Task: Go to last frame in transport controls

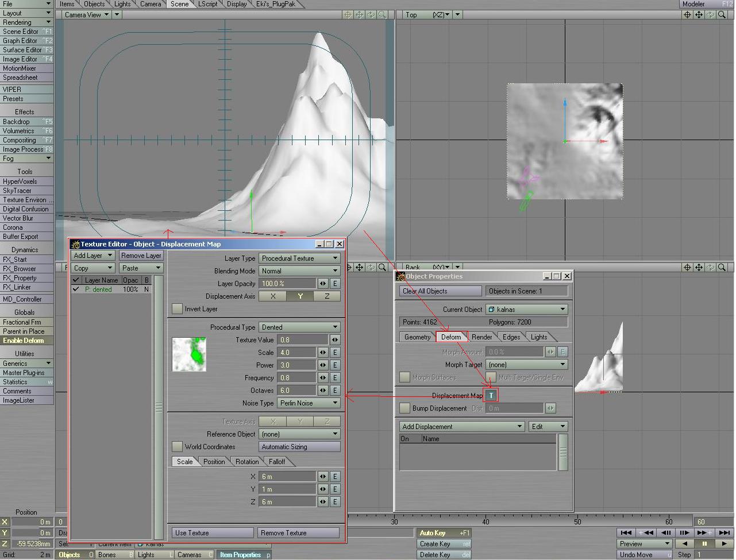Action: pos(725,532)
